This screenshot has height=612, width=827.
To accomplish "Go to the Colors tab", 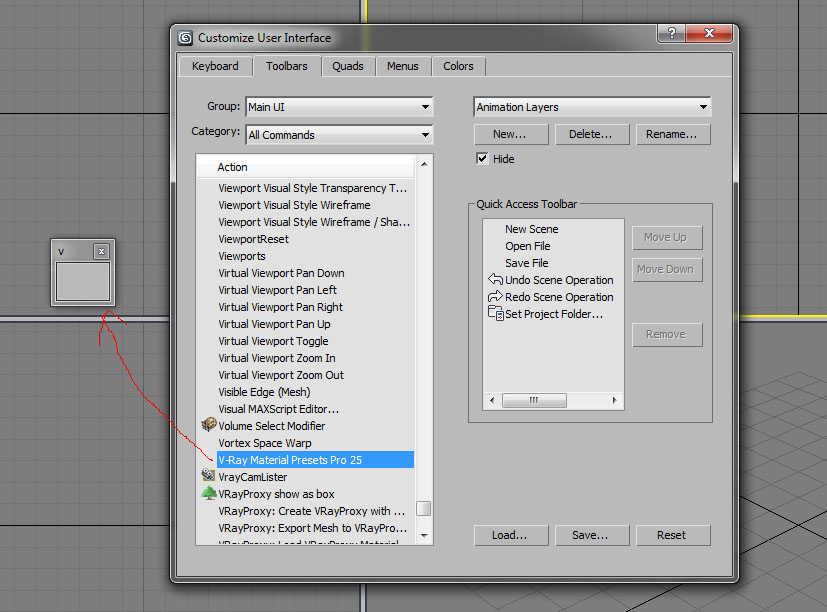I will coord(458,66).
